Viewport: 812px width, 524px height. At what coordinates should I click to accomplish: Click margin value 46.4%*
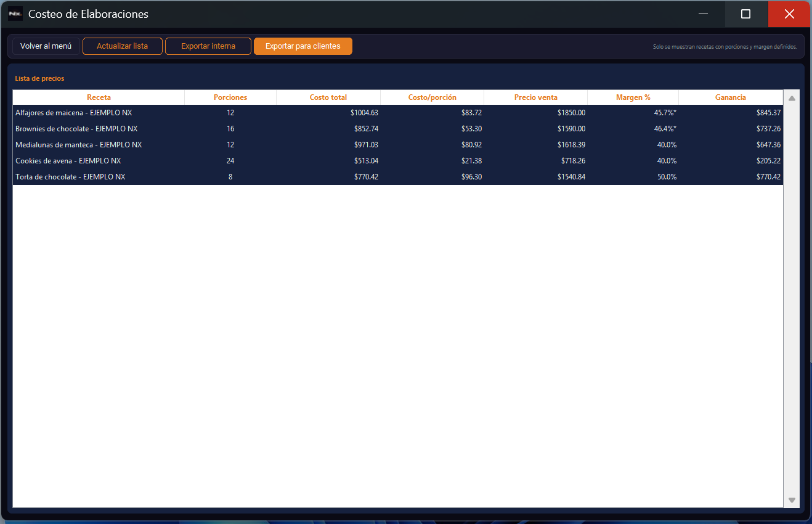[665, 129]
